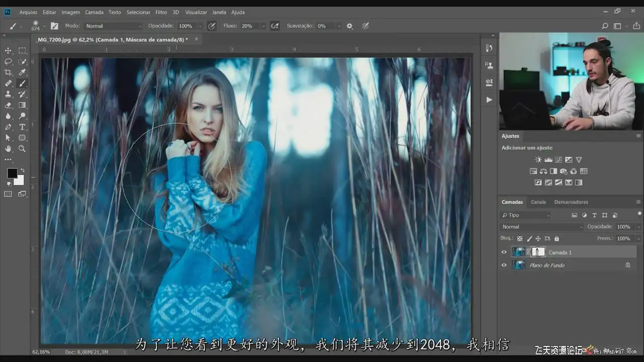The width and height of the screenshot is (644, 362).
Task: Hide the Camada 1 layer
Action: click(x=504, y=252)
